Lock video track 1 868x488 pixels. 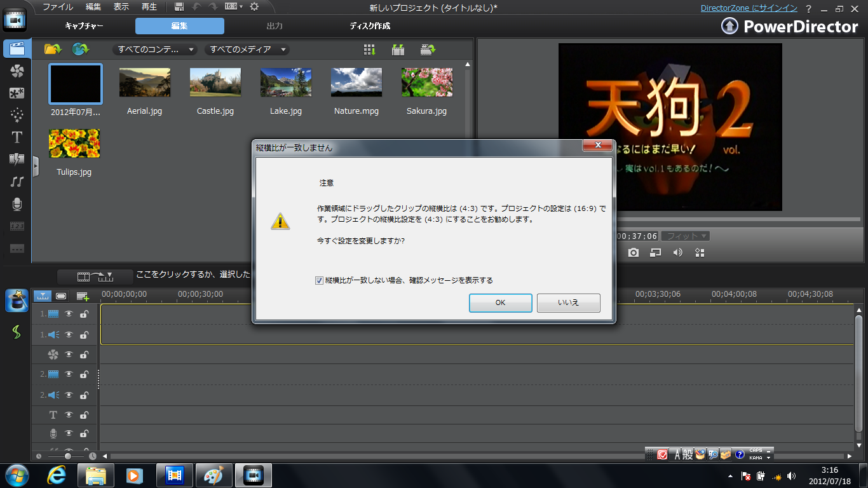pos(84,313)
